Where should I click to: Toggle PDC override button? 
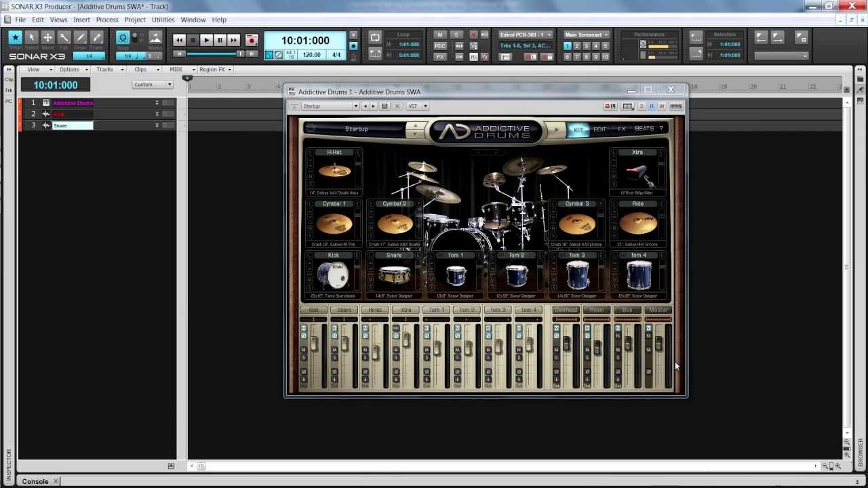click(x=440, y=46)
